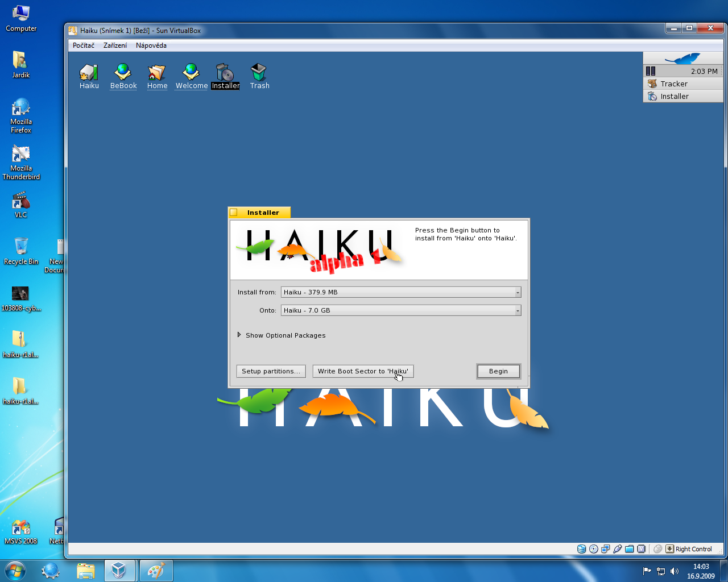
Task: Click the VirtualBox USB status icon
Action: pyautogui.click(x=617, y=549)
